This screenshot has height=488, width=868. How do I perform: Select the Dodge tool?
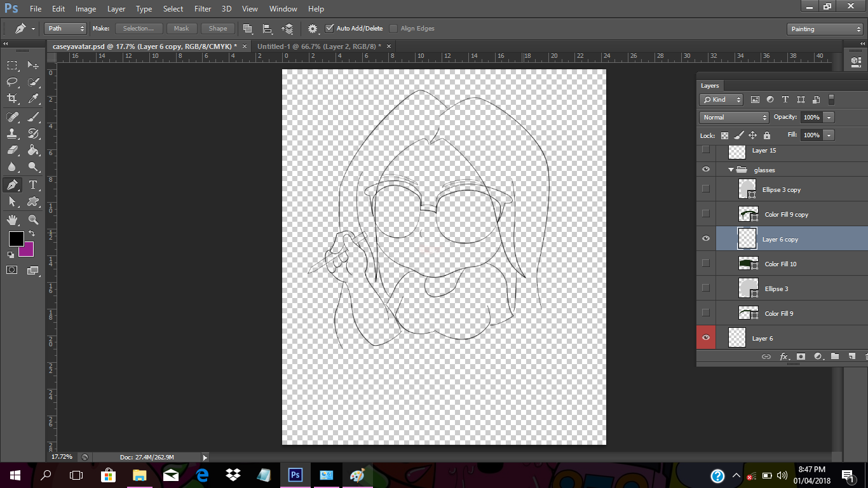point(33,166)
